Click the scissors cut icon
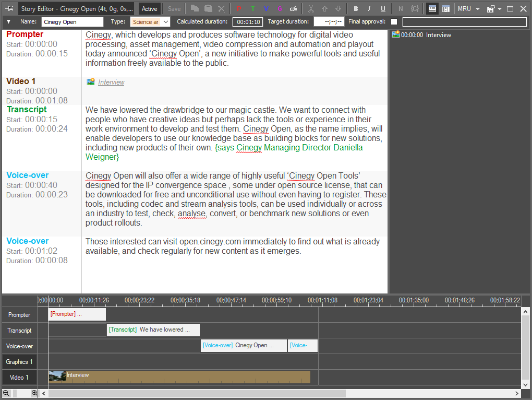 point(311,9)
